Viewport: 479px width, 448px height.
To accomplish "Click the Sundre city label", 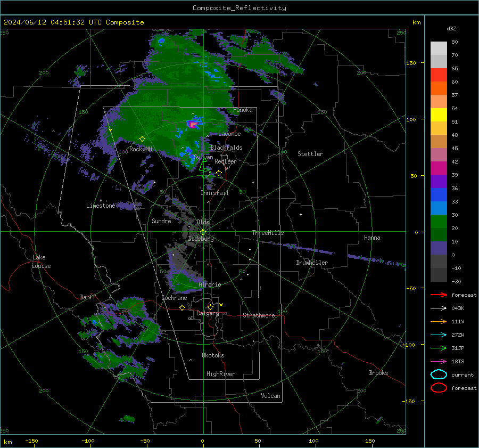I will [x=161, y=221].
